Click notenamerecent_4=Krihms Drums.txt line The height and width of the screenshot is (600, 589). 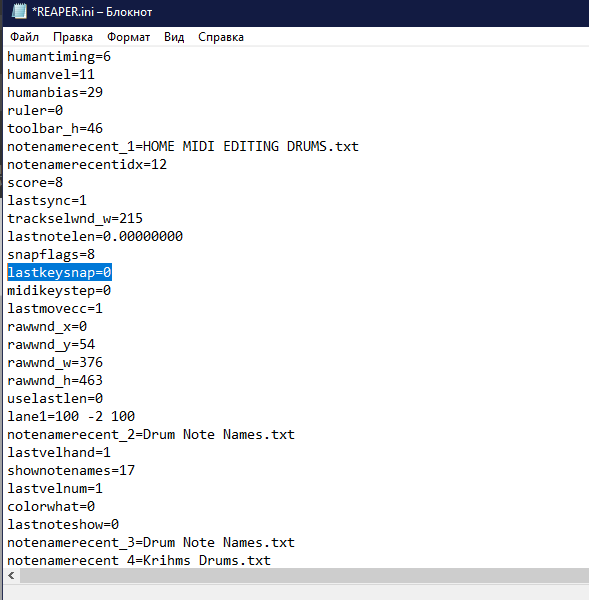tap(139, 560)
